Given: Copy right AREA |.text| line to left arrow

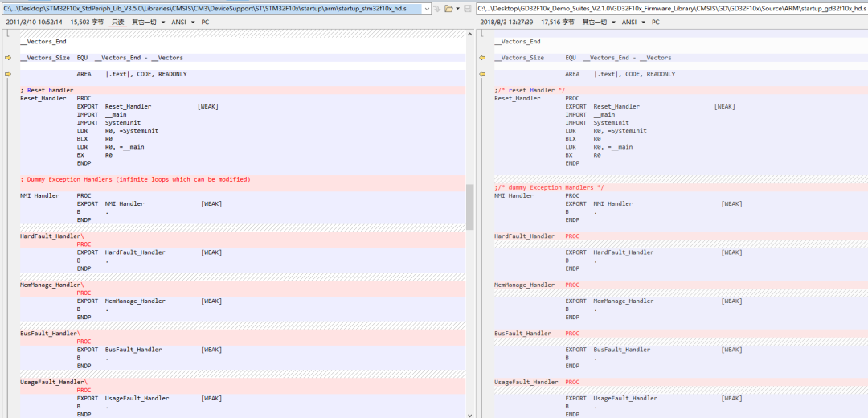Looking at the screenshot, I should click(482, 74).
